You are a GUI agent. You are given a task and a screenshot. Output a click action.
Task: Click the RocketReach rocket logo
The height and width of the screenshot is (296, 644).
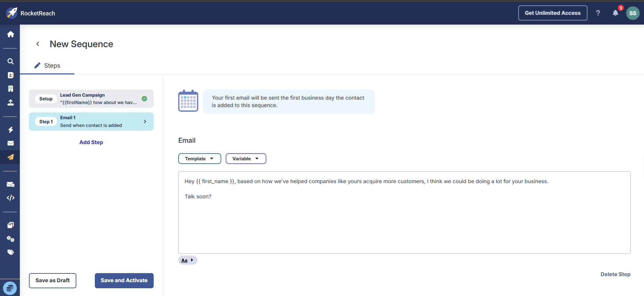pyautogui.click(x=12, y=13)
